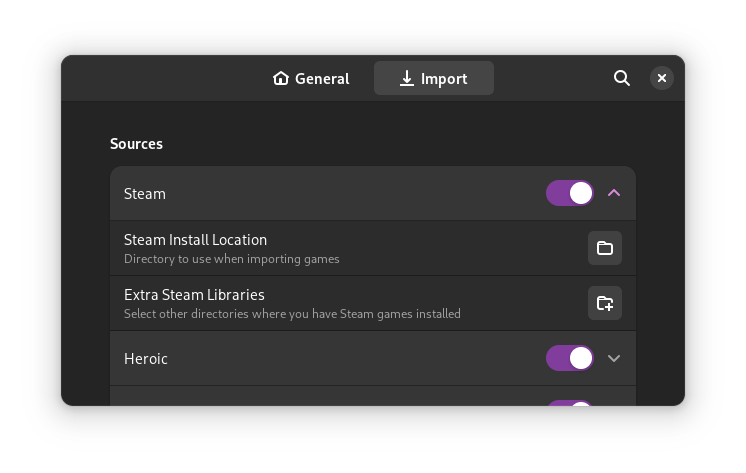The image size is (746, 473).
Task: Expand the Heroic section chevron
Action: click(x=614, y=358)
